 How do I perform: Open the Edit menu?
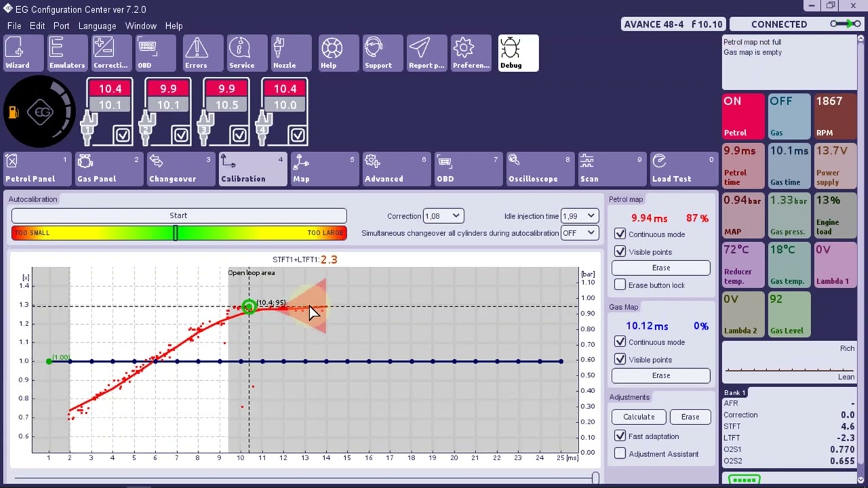pyautogui.click(x=37, y=26)
